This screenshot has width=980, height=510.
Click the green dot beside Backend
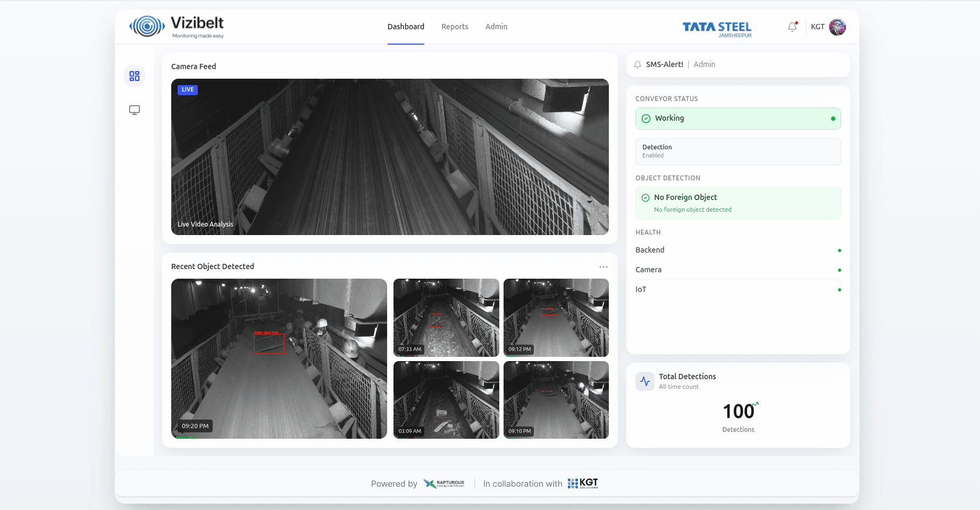pyautogui.click(x=840, y=250)
